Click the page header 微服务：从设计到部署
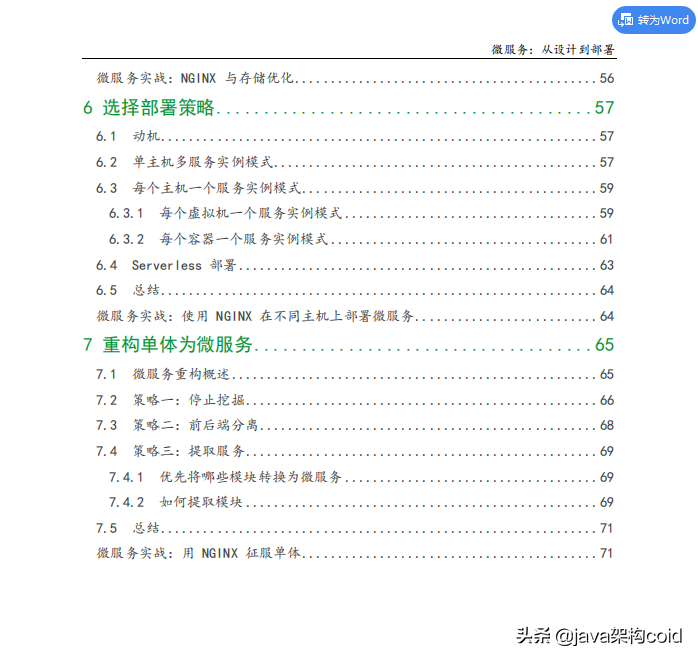The image size is (698, 660). click(x=553, y=49)
